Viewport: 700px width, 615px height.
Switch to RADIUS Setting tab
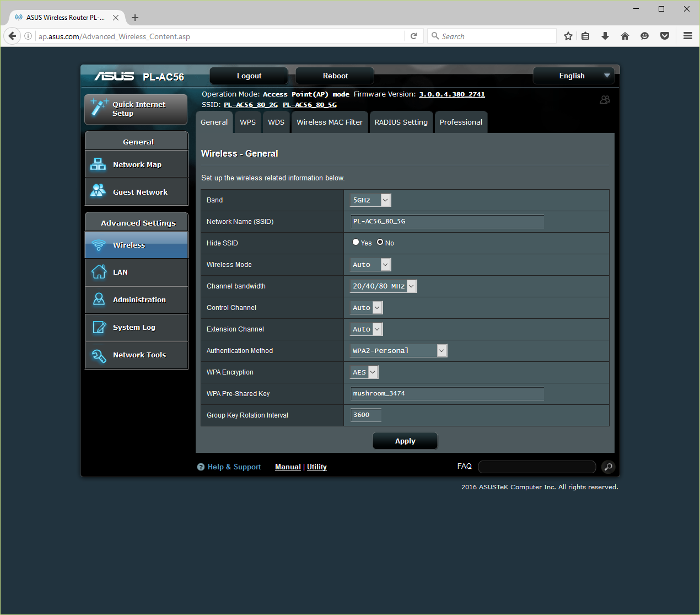point(401,122)
